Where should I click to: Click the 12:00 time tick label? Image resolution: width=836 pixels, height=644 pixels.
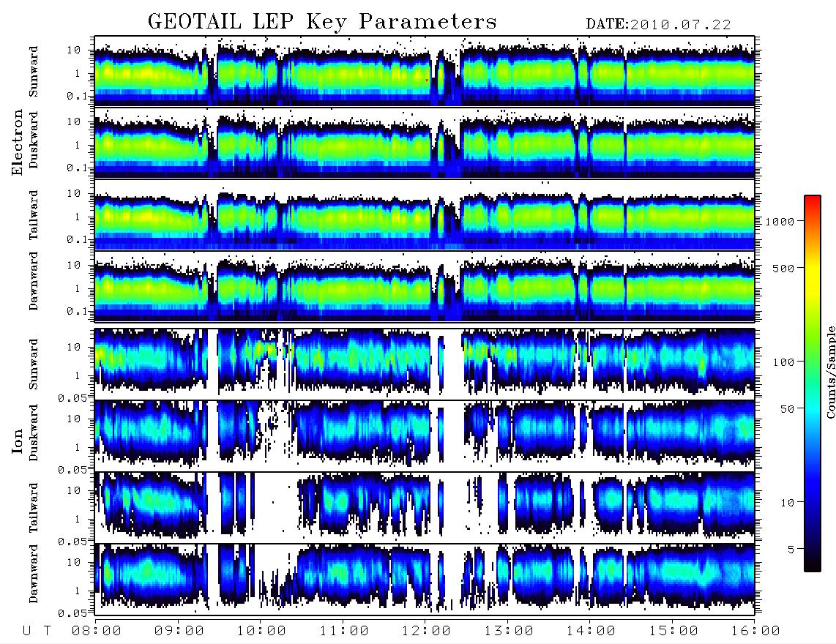pos(426,631)
